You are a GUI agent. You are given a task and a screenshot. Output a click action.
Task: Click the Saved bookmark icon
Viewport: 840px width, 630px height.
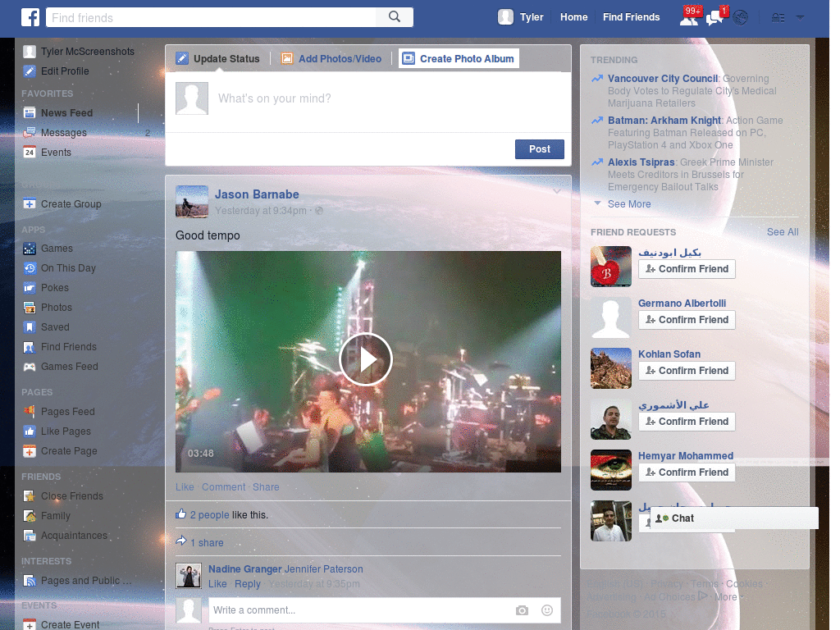pyautogui.click(x=30, y=327)
